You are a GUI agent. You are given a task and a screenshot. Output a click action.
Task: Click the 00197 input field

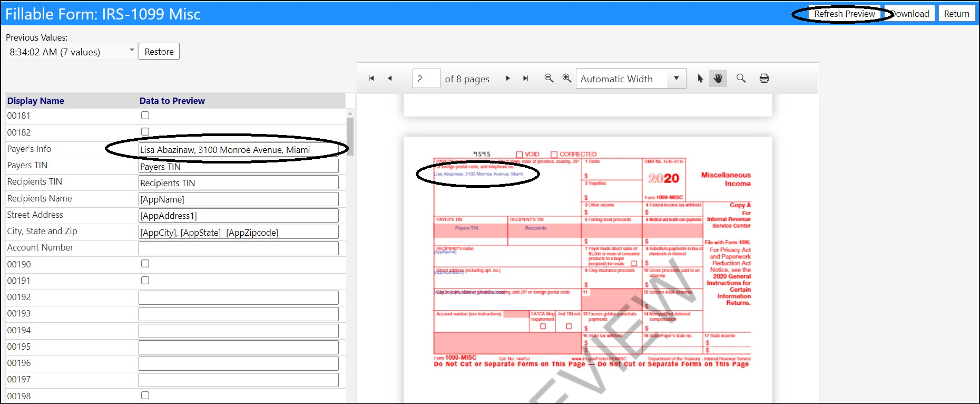(239, 380)
